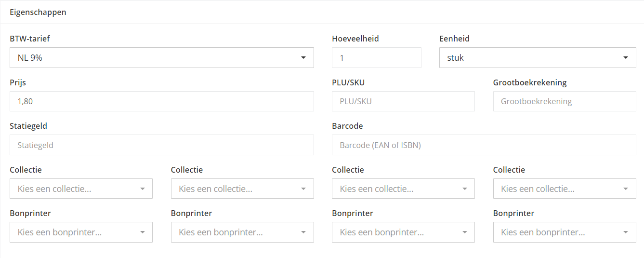The image size is (644, 258).
Task: Expand the third Collectie dropdown from left
Action: [403, 189]
